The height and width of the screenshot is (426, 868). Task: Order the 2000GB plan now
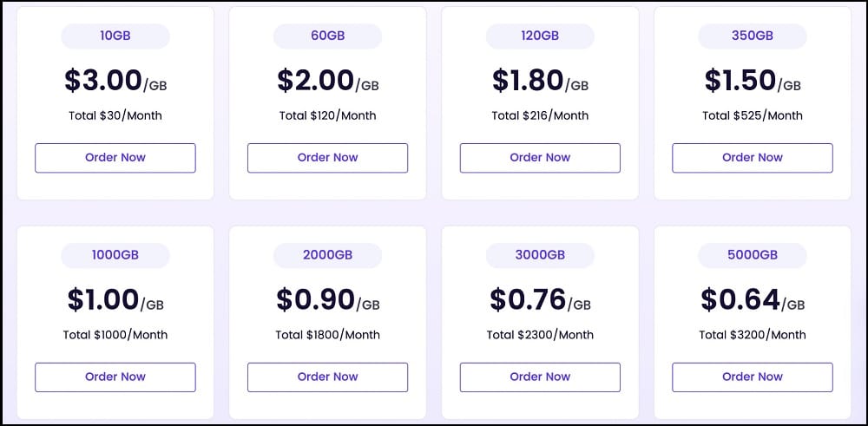tap(328, 377)
